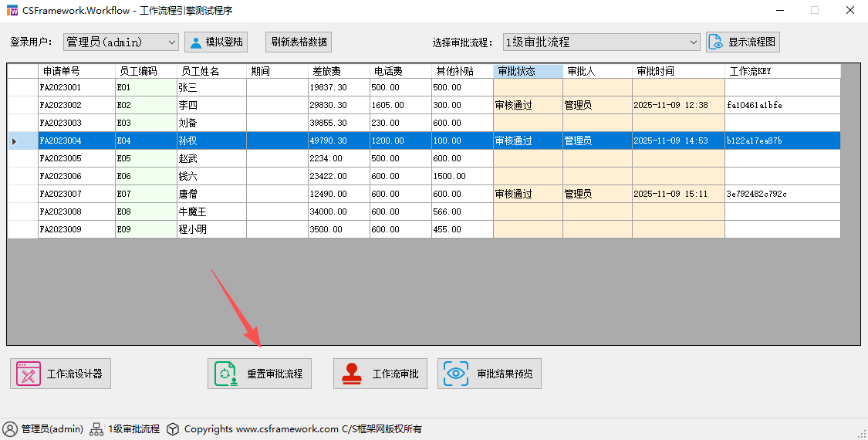Click the 电话费 column header

400,71
